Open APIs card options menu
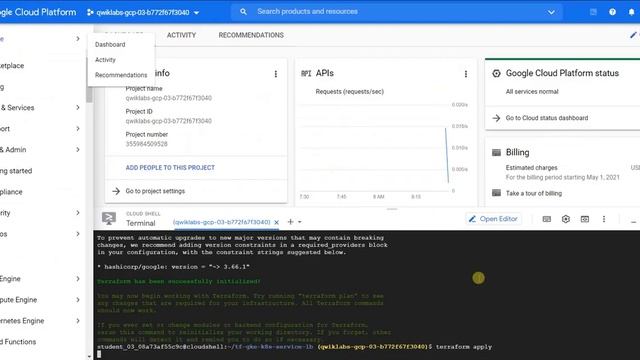Screen dimensions: 640x360 [x=466, y=74]
